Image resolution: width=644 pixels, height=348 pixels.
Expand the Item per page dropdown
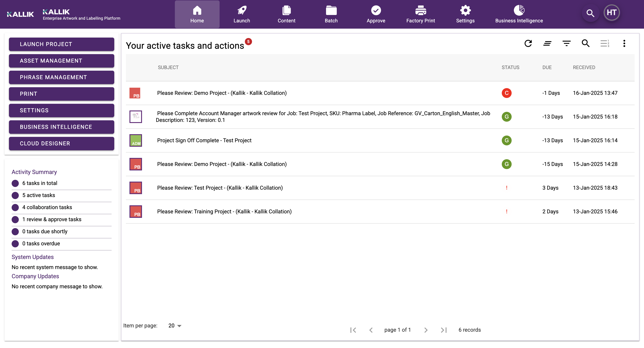click(x=174, y=325)
